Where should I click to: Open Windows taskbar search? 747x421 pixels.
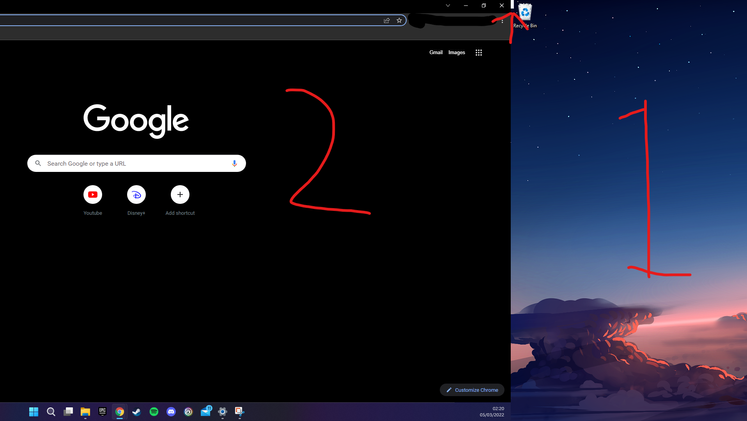click(x=51, y=411)
